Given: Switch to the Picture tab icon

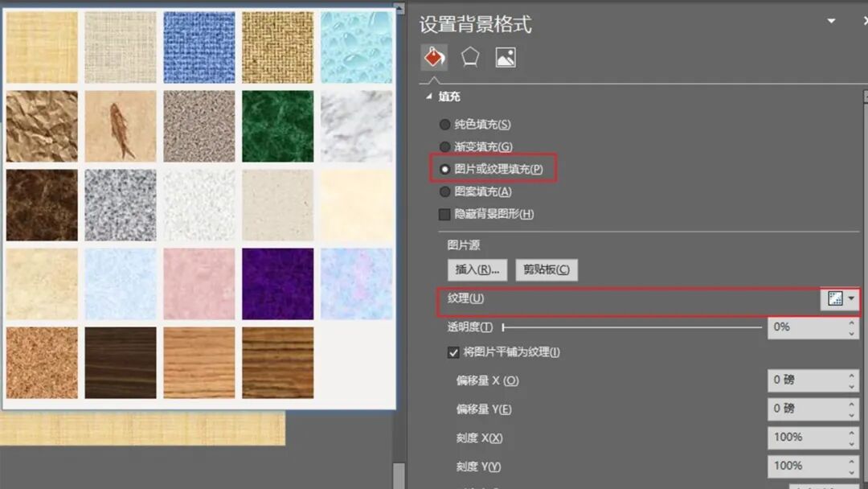Looking at the screenshot, I should (506, 58).
